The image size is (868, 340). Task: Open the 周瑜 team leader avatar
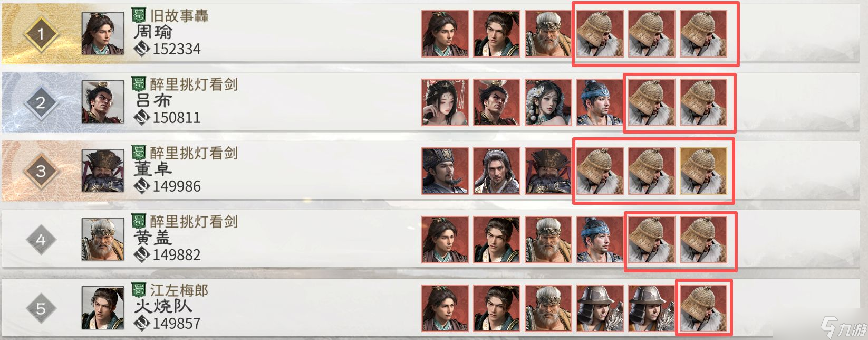(x=103, y=34)
